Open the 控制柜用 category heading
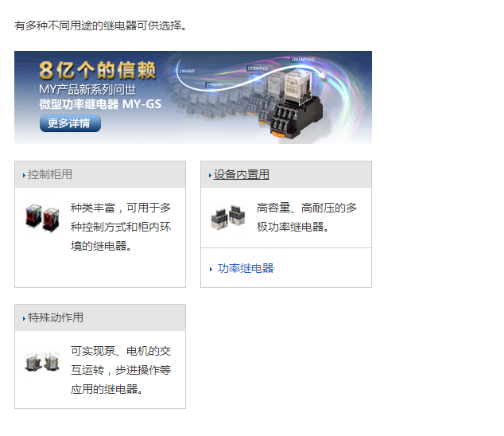Viewport: 504px width, 436px height. (x=50, y=174)
